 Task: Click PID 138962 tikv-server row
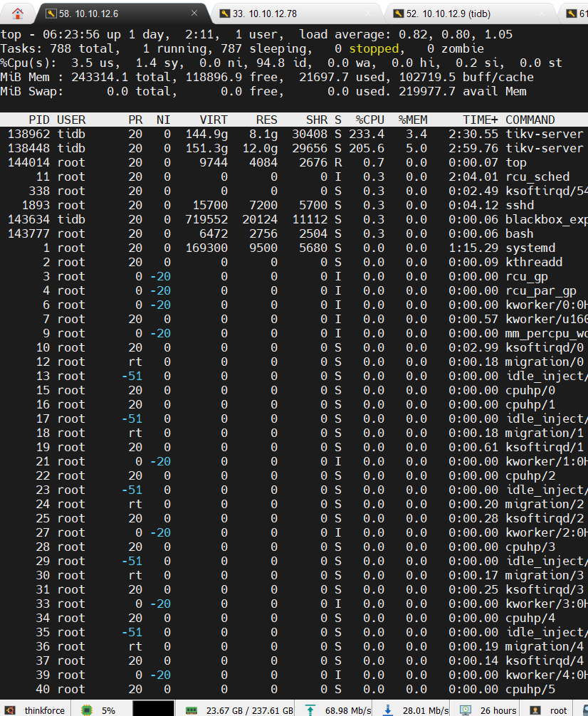click(294, 134)
